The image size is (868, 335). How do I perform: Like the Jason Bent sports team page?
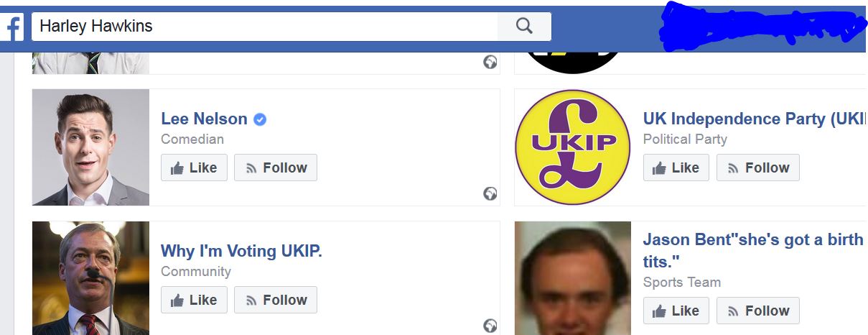tap(676, 311)
